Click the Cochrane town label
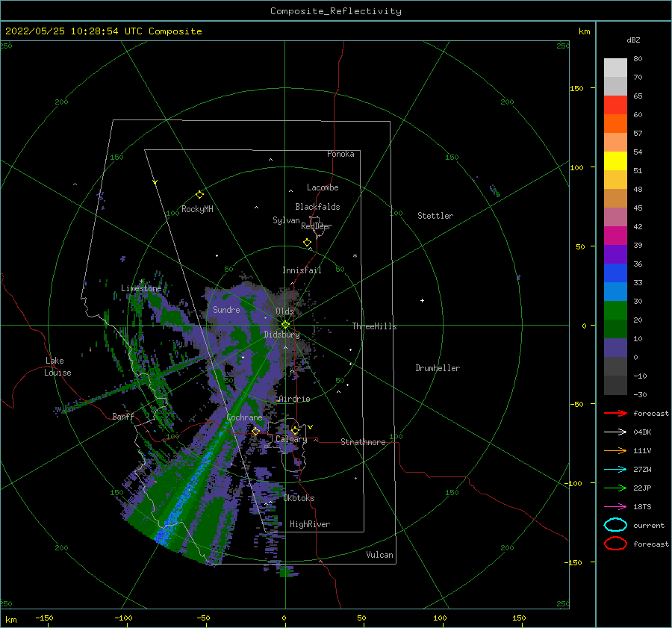This screenshot has width=672, height=628. 244,417
